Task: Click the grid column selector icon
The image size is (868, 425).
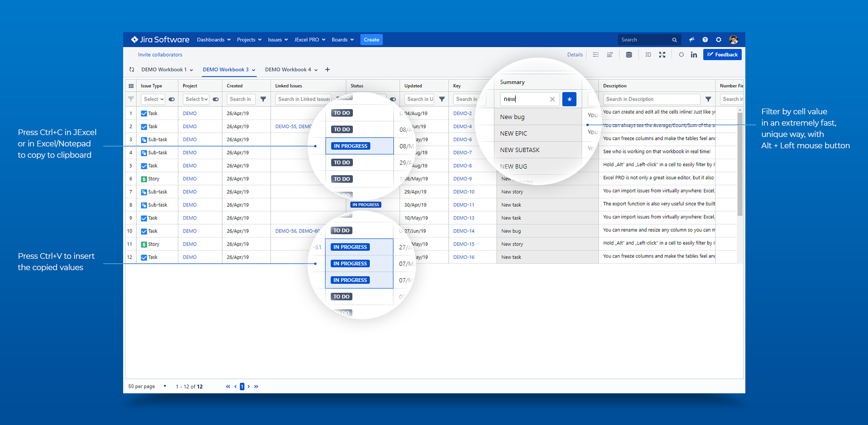Action: (131, 86)
